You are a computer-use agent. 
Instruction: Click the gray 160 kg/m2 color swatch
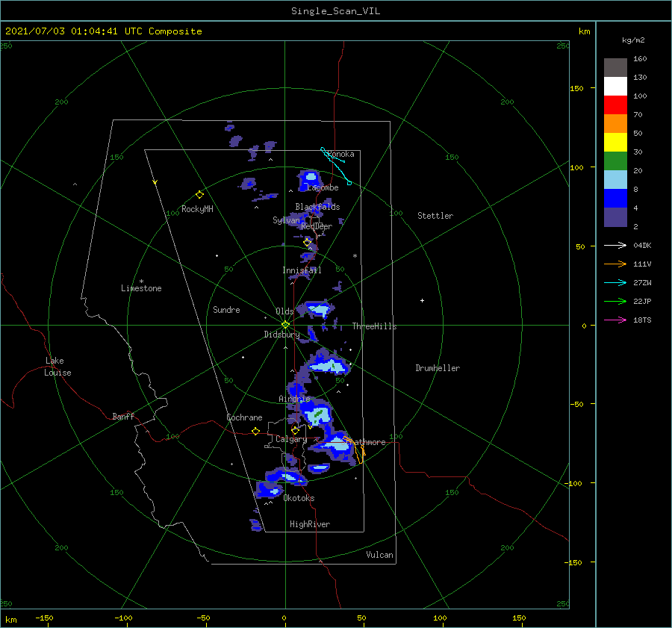click(x=615, y=68)
